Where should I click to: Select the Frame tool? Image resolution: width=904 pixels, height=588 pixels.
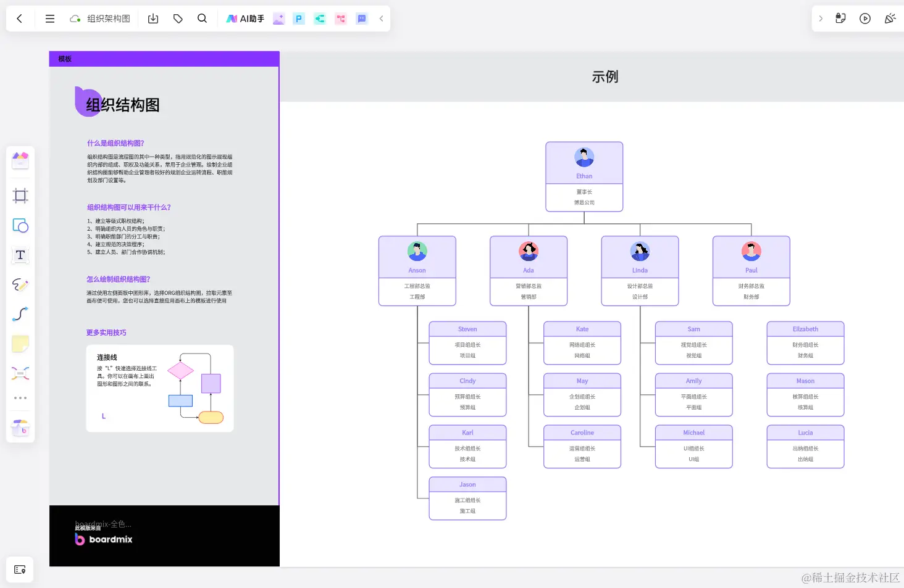coord(20,195)
